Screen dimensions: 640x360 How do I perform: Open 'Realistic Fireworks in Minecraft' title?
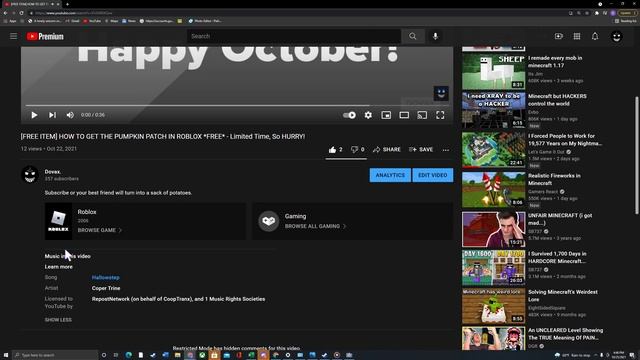point(554,180)
